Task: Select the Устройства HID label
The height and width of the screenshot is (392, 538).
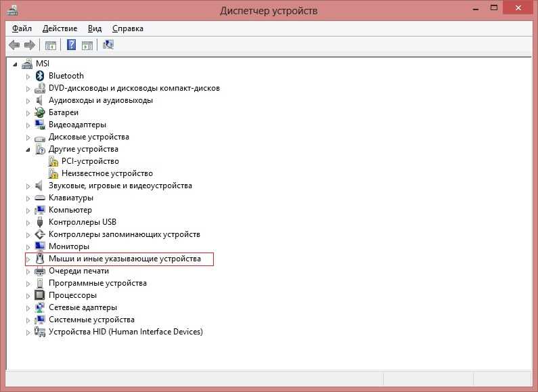Action: click(126, 332)
